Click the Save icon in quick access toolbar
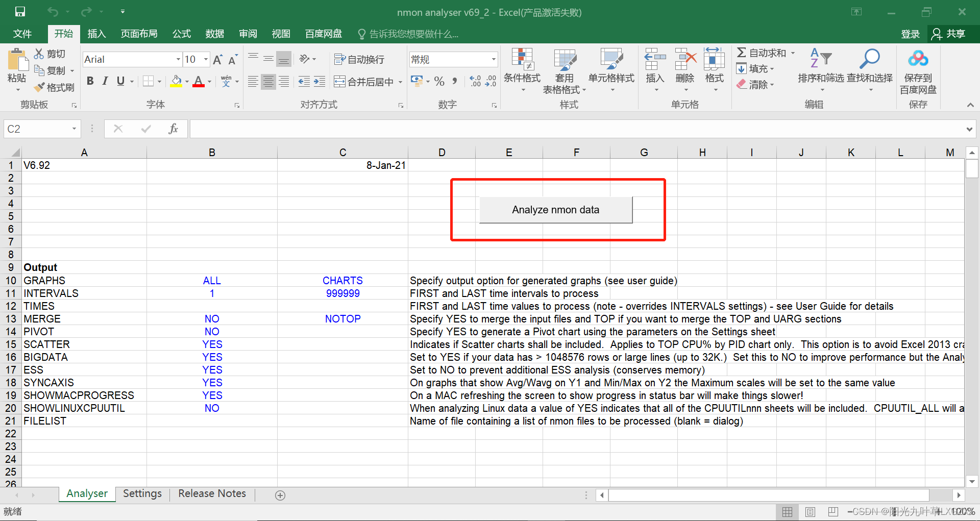The width and height of the screenshot is (980, 521). pos(20,11)
